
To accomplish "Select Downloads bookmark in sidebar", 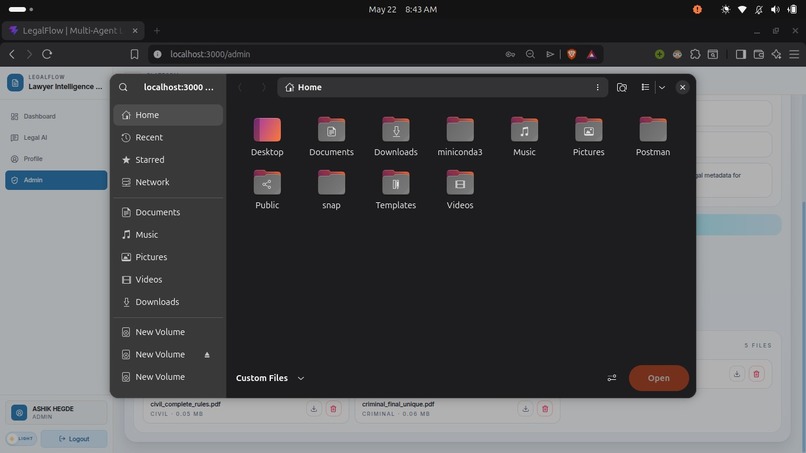I will click(168, 302).
